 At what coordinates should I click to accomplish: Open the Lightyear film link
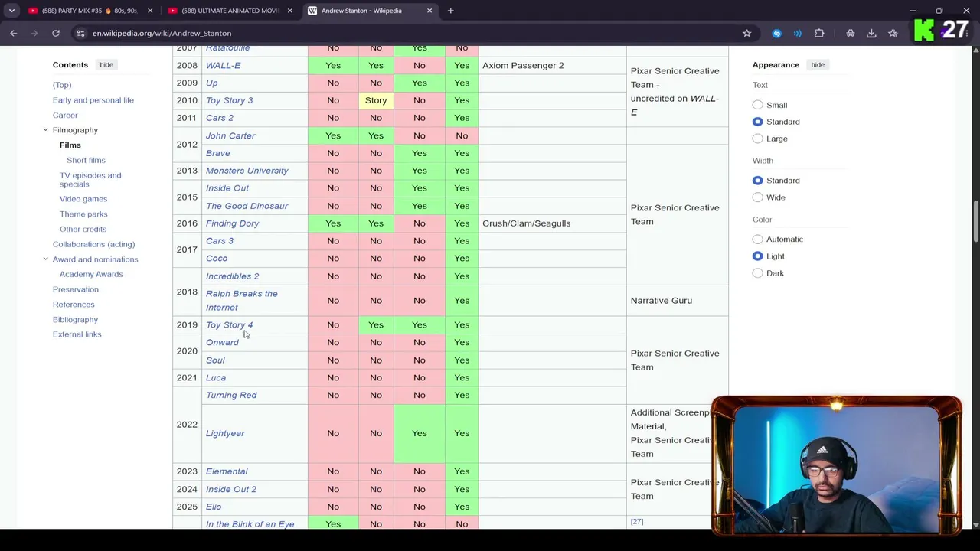pos(225,433)
